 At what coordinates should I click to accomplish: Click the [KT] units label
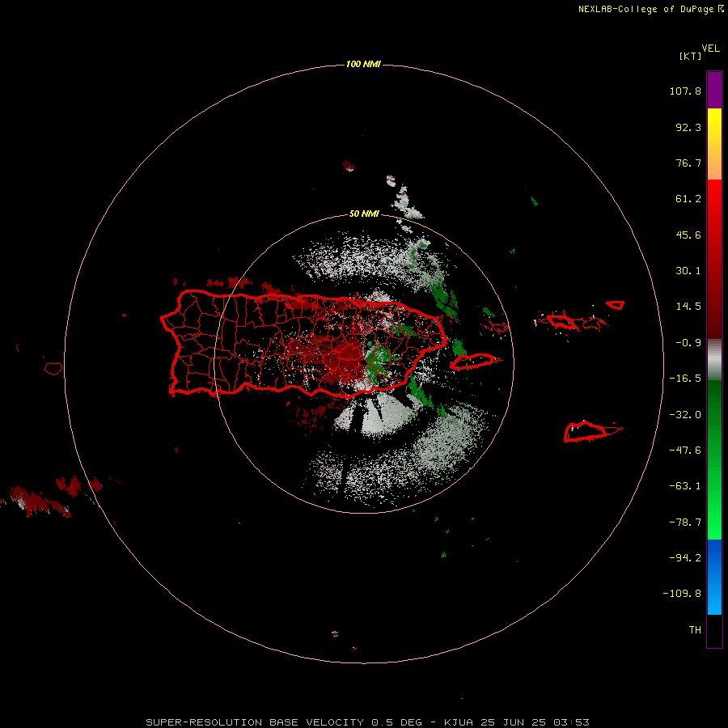[690, 56]
